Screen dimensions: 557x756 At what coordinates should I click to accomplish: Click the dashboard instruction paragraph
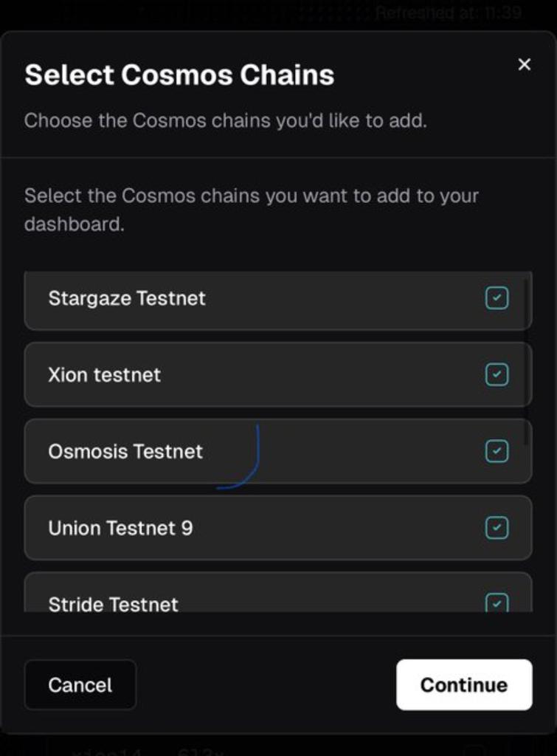pos(251,210)
